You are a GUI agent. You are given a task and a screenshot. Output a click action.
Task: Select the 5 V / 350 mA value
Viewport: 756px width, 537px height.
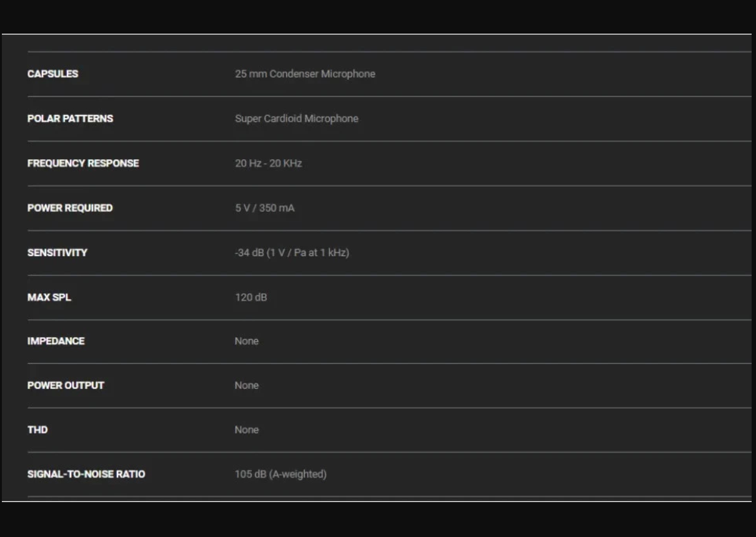[x=264, y=208]
